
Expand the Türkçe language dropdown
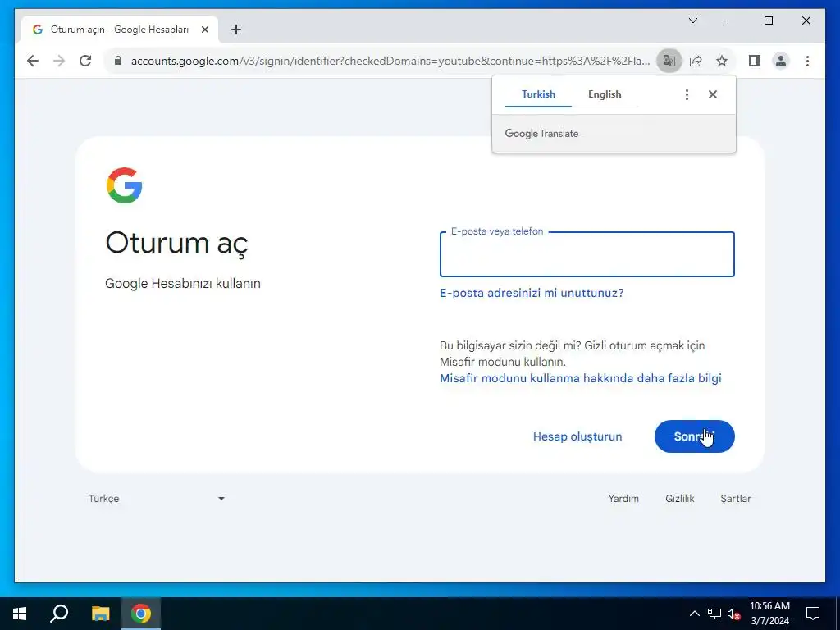[x=157, y=499]
